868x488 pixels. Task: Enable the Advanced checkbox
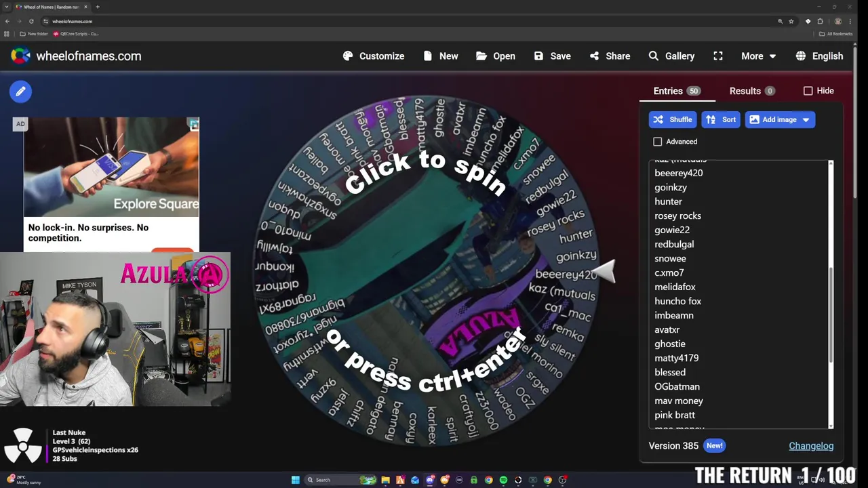(x=657, y=142)
